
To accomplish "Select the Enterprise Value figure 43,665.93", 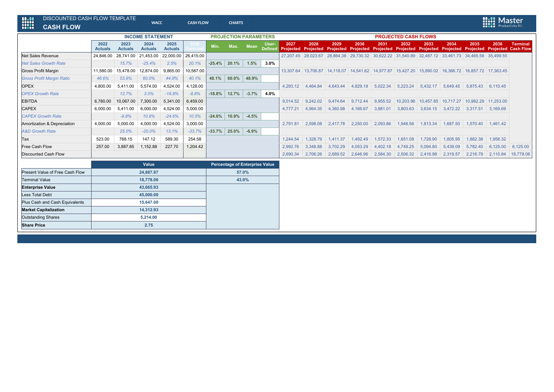I will (x=149, y=188).
